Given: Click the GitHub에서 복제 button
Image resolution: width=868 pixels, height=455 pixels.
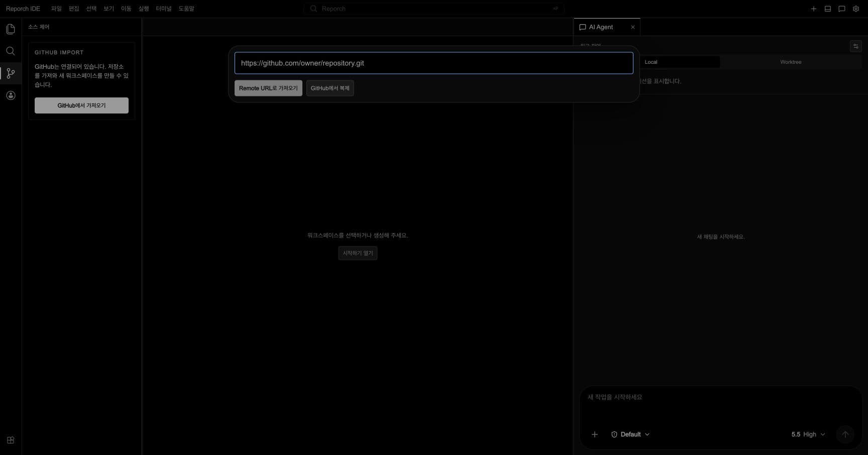Looking at the screenshot, I should pyautogui.click(x=330, y=88).
